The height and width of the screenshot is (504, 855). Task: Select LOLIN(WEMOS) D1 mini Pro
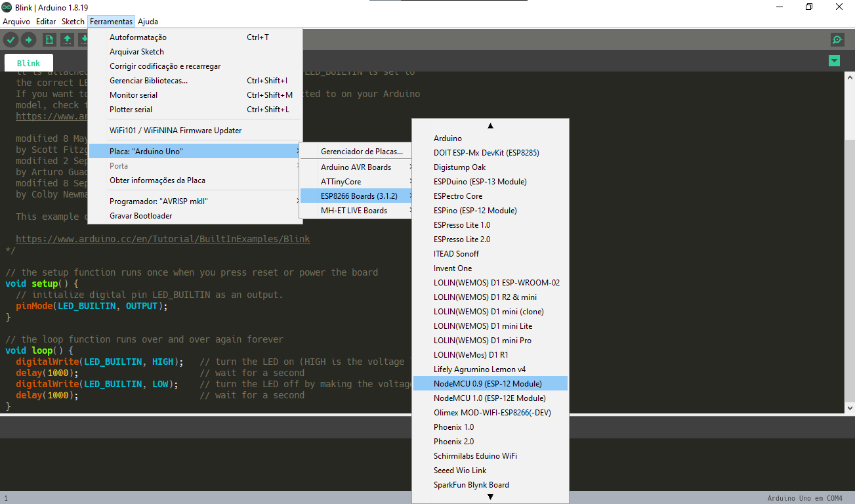tap(490, 341)
